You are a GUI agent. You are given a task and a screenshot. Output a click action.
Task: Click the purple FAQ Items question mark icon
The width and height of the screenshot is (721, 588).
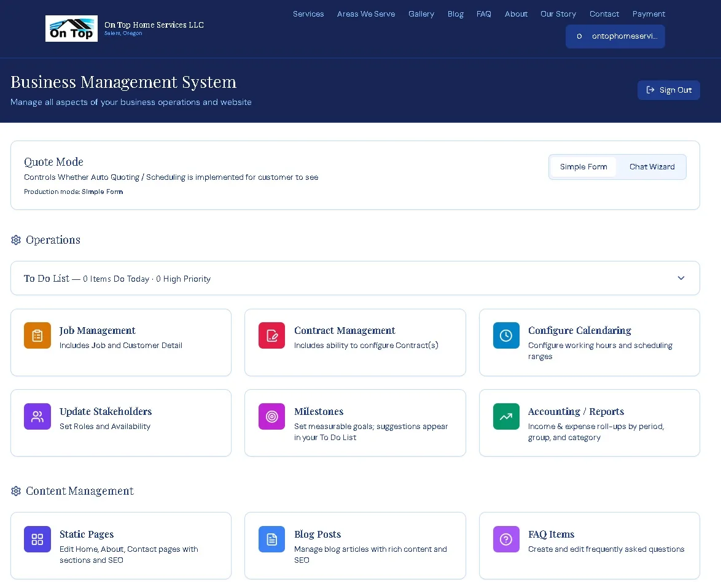coord(506,539)
